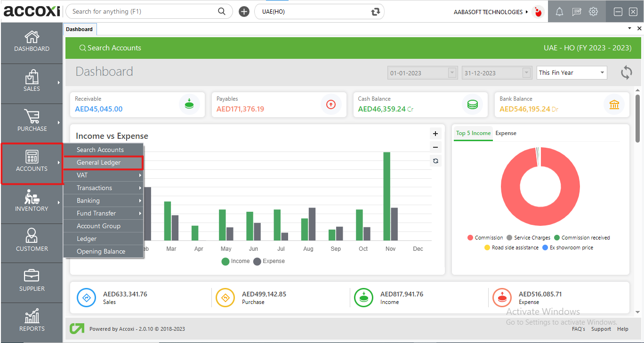Refresh the dashboard with circular arrows icon
Viewport: 644px width, 343px height.
tap(626, 72)
